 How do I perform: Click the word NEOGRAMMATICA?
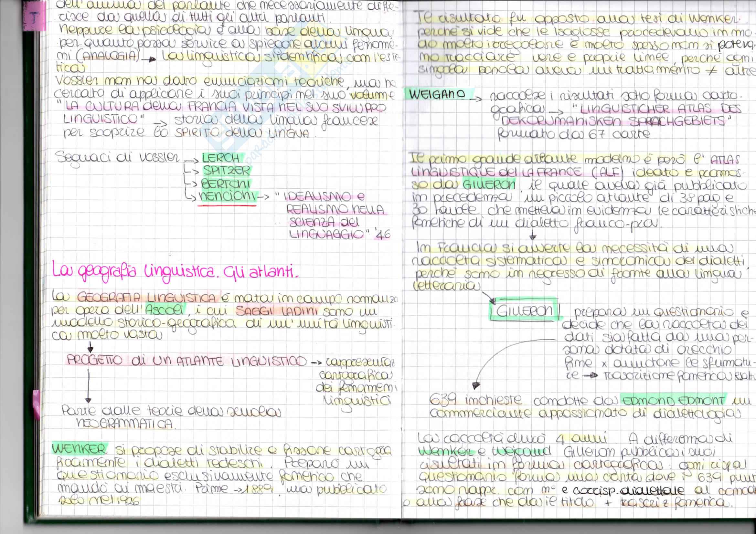click(x=124, y=424)
